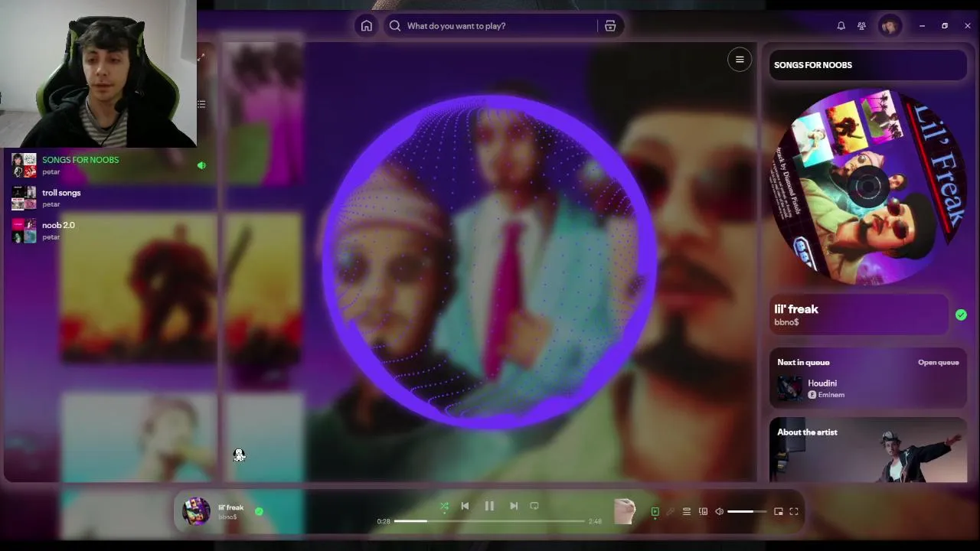980x551 pixels.
Task: Toggle the repeat button
Action: (x=534, y=506)
